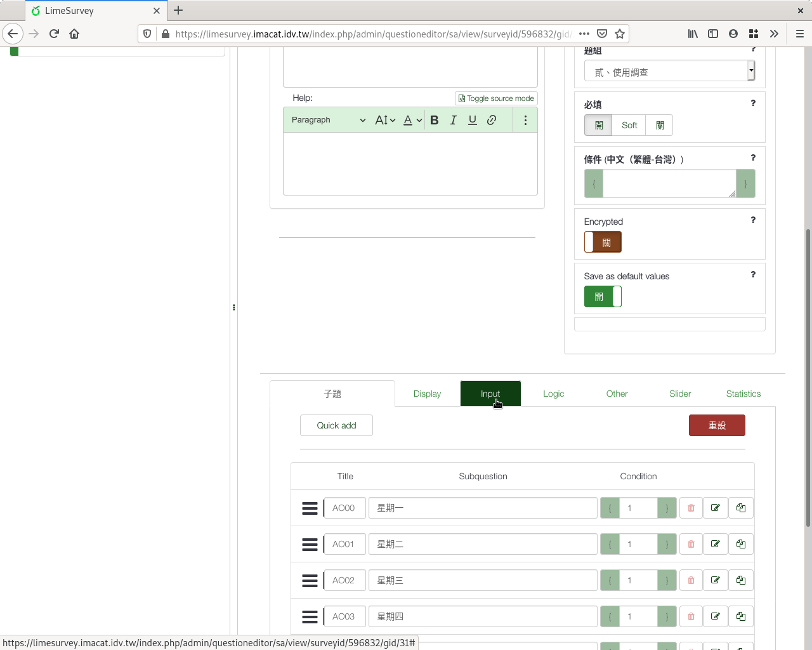Switch to the Logic tab
Viewport: 812px width, 650px height.
tap(553, 394)
